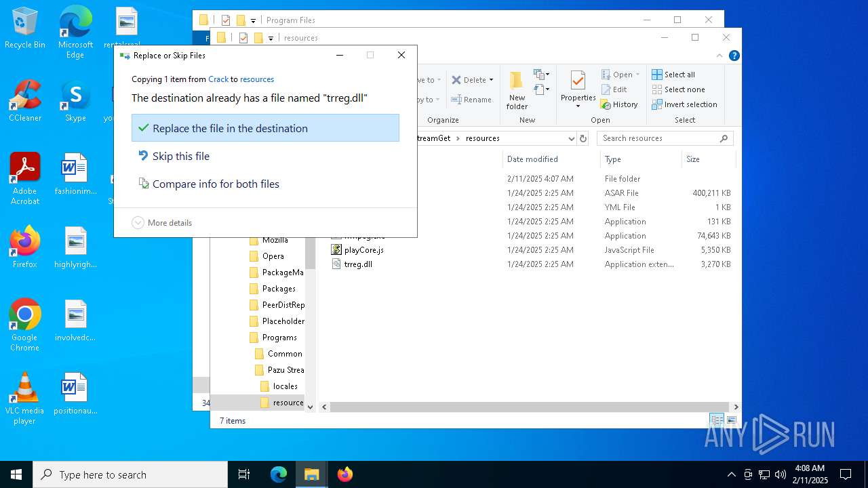Select the positionau Word document on desktop
This screenshot has width=868, height=488.
coord(75,394)
